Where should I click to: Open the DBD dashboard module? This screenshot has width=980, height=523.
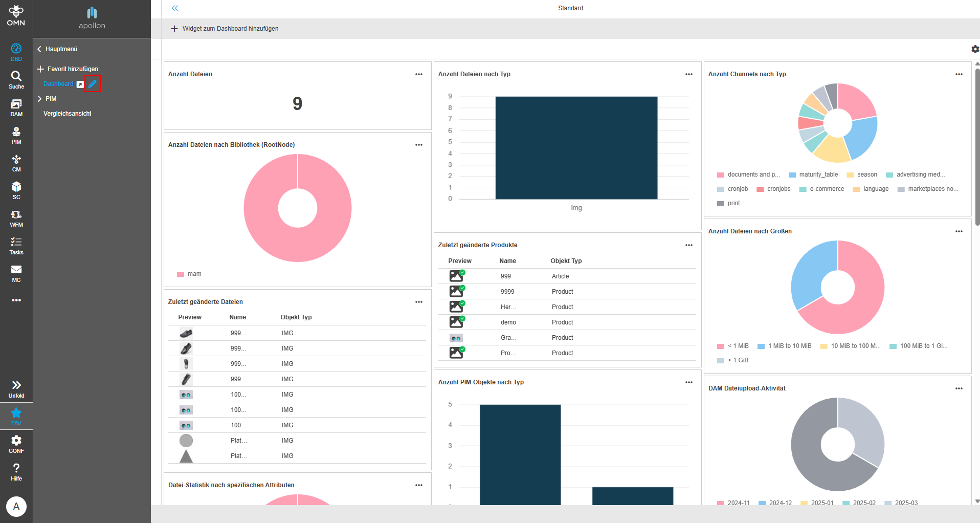coord(16,52)
